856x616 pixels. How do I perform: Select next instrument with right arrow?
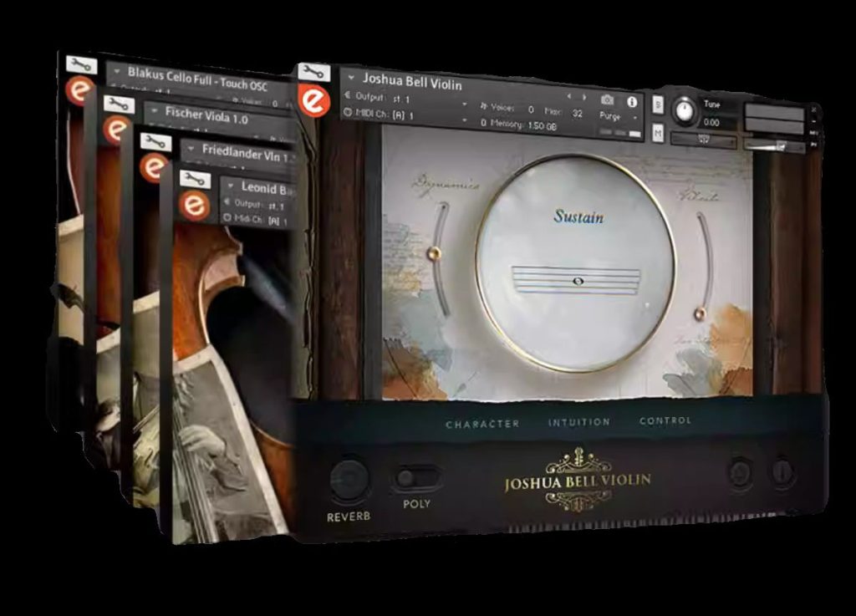[582, 96]
